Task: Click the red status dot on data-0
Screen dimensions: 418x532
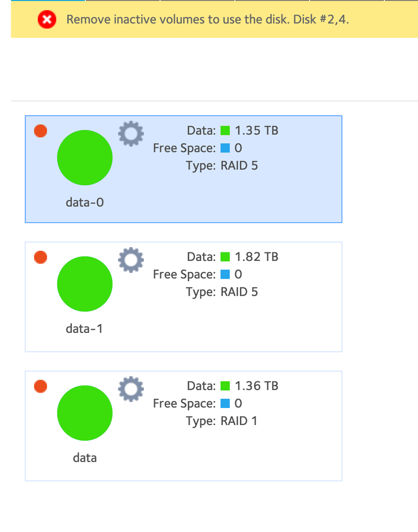Action: tap(41, 130)
